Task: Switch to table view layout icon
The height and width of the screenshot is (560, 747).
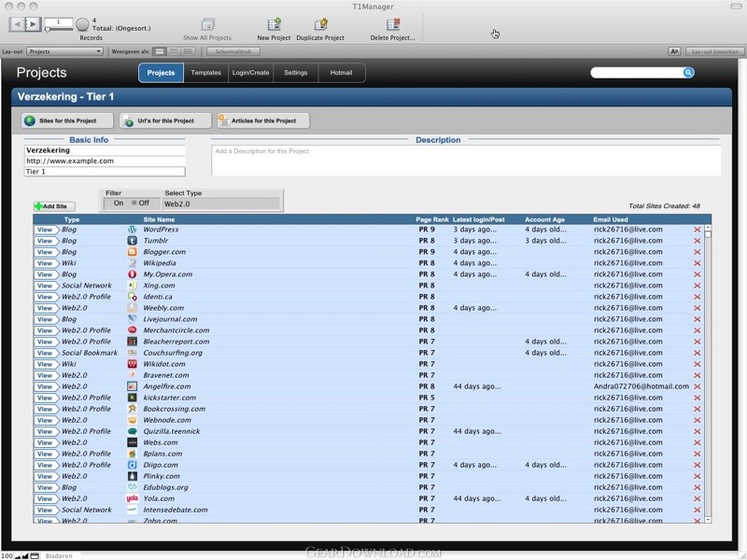Action: [x=188, y=51]
